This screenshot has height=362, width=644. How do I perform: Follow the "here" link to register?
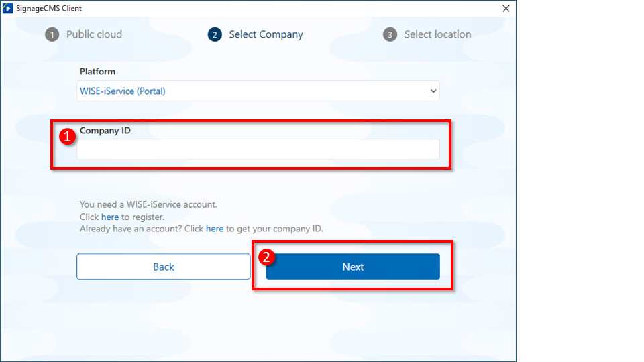coord(109,217)
